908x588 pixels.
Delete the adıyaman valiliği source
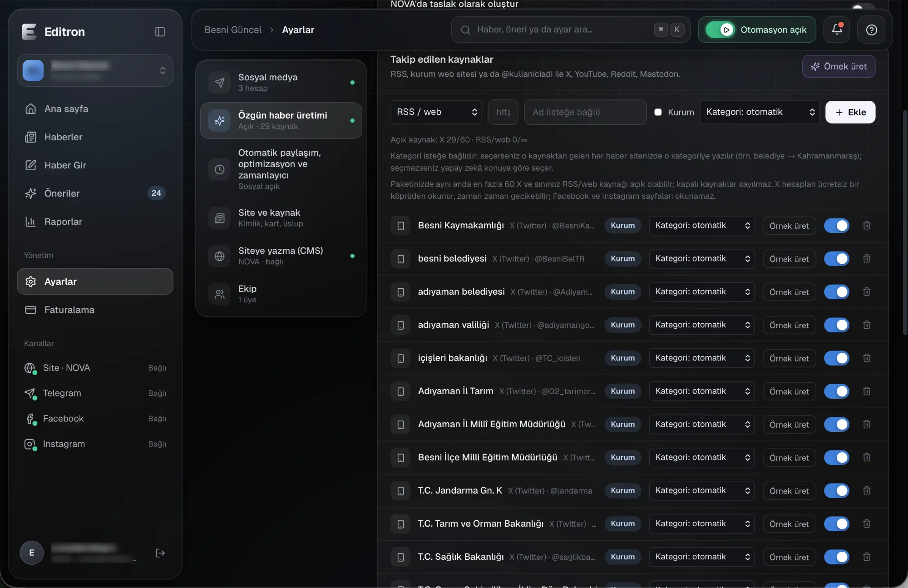(866, 325)
